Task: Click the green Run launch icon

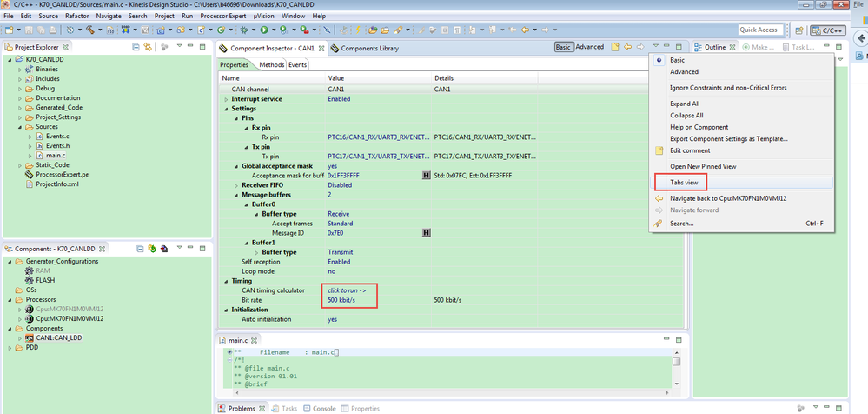Action: [x=264, y=30]
